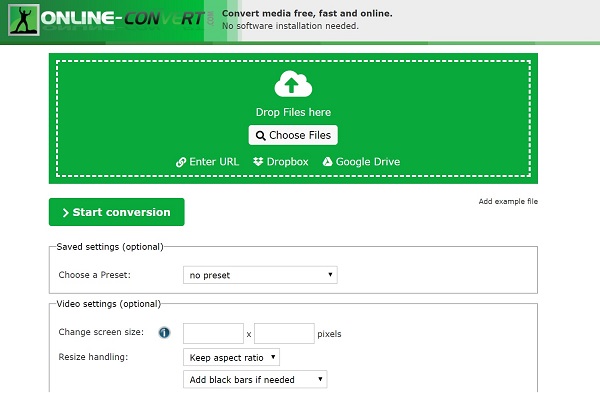Click the cloud upload icon
This screenshot has width=600, height=393.
pyautogui.click(x=293, y=84)
